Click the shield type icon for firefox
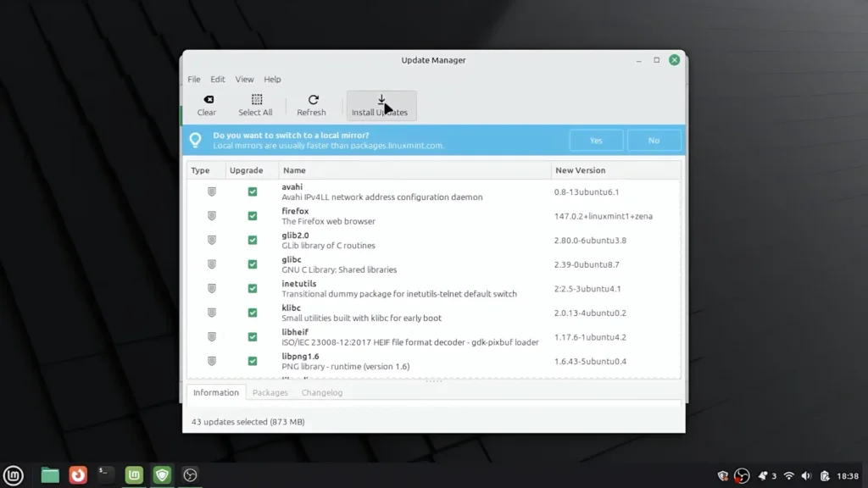This screenshot has height=488, width=868. 211,216
